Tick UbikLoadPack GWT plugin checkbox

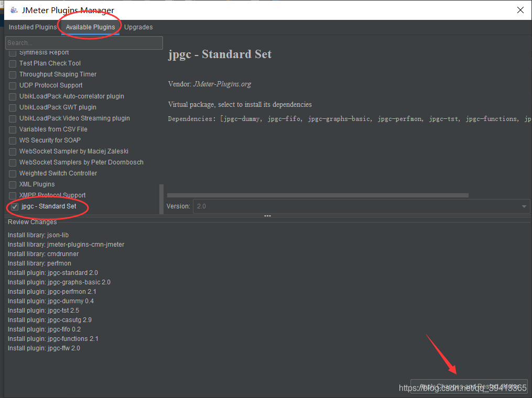pyautogui.click(x=13, y=107)
